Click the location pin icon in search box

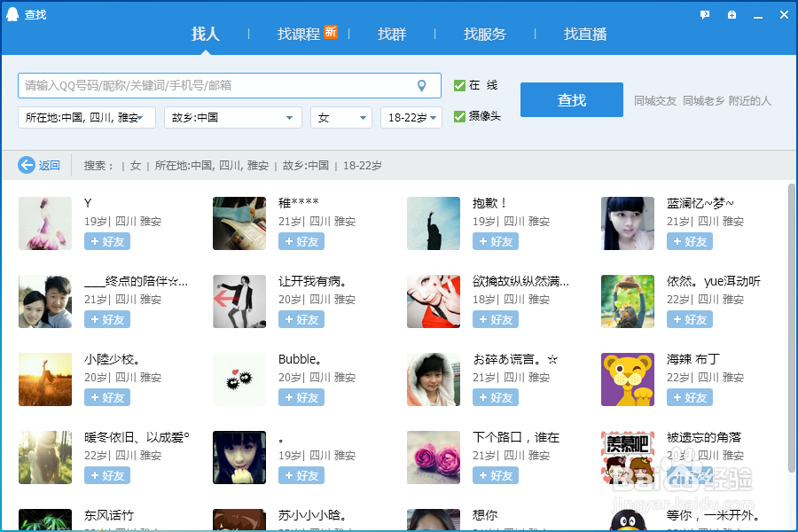(x=421, y=85)
